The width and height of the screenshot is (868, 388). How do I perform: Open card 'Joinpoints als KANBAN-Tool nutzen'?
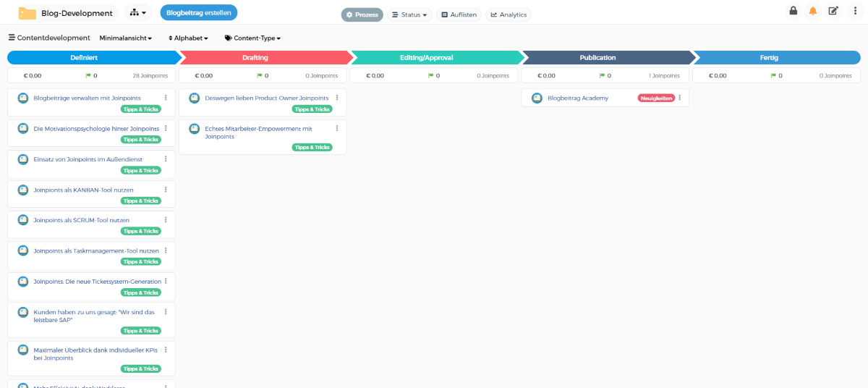83,190
